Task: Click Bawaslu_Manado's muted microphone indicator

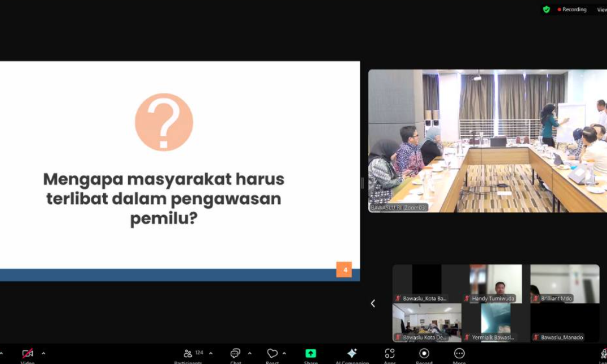Action: click(535, 337)
